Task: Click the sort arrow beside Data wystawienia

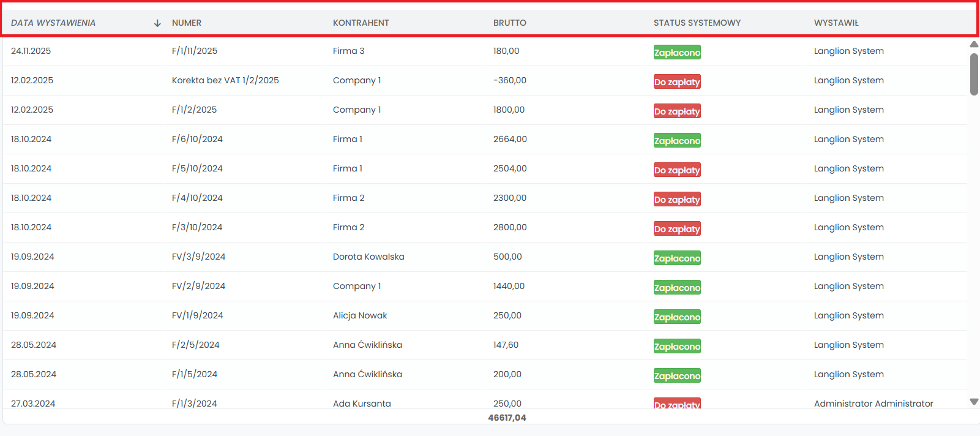Action: tap(157, 23)
